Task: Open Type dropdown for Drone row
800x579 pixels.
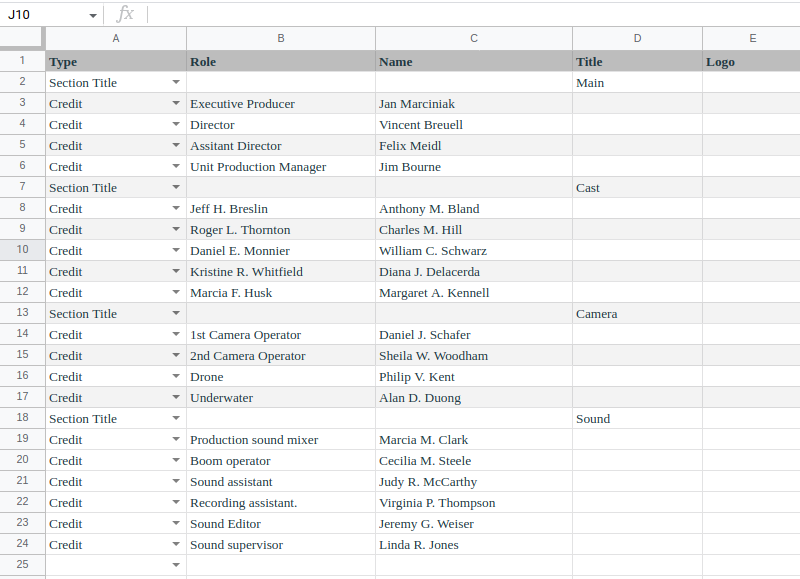Action: click(x=176, y=376)
